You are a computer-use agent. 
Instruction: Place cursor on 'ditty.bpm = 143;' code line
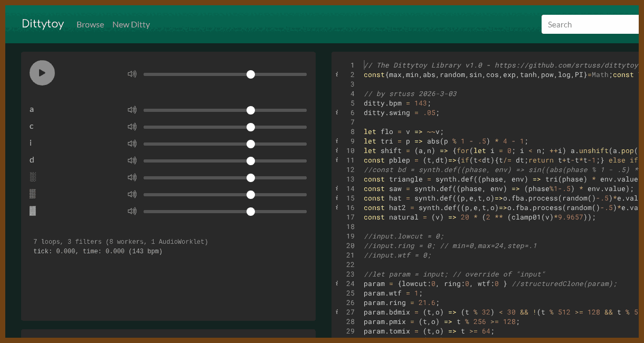pyautogui.click(x=397, y=103)
